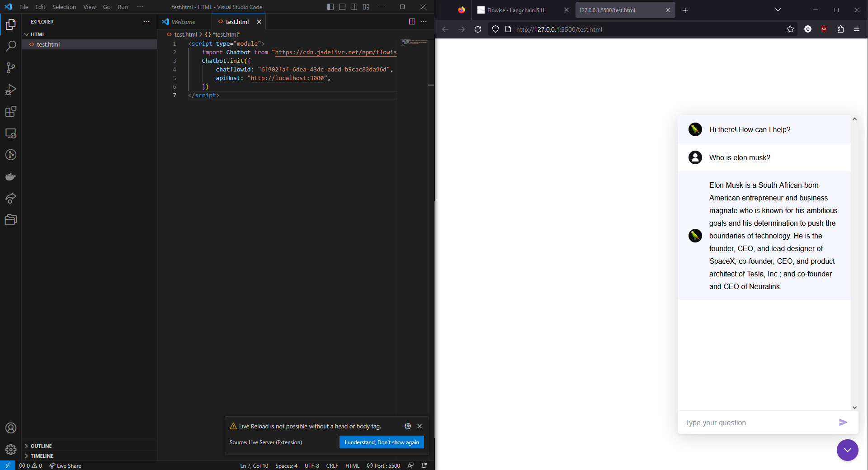Image resolution: width=868 pixels, height=470 pixels.
Task: Click the uBlock Origin toolbar icon
Action: click(824, 29)
